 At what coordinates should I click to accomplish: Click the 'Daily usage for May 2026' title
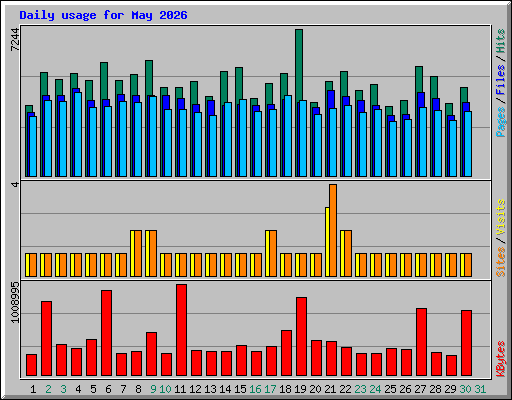[x=103, y=15]
